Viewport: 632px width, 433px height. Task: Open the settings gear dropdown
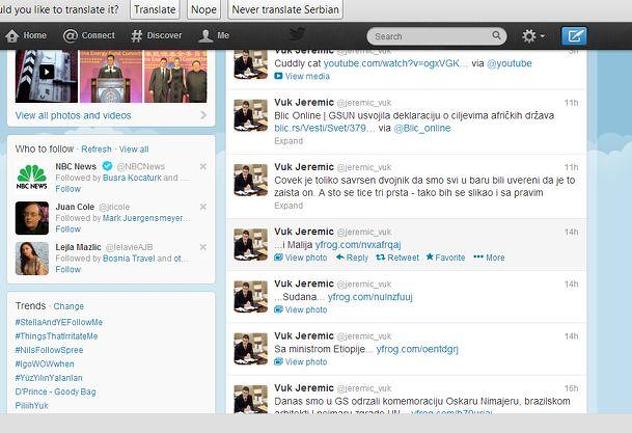[x=533, y=36]
